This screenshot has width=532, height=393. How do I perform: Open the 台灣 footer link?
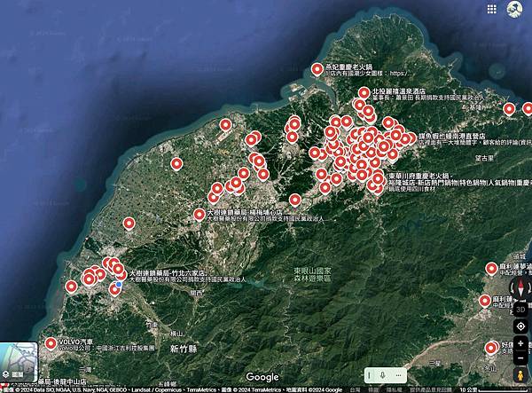[356, 390]
